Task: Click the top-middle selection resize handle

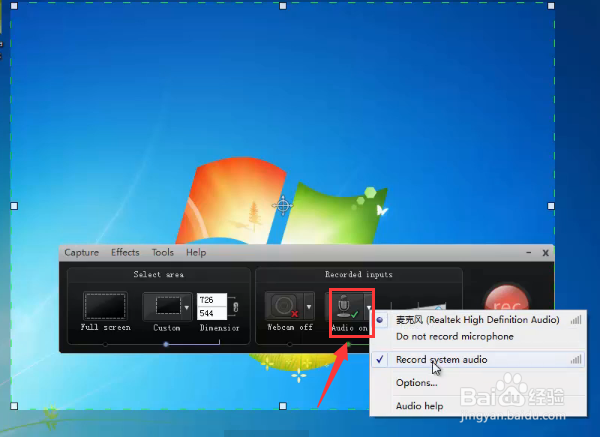Action: click(x=283, y=6)
